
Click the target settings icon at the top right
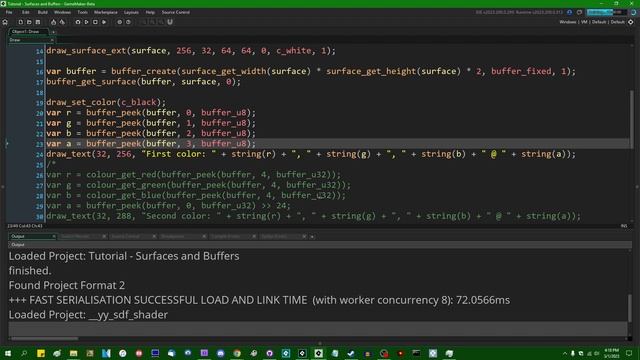pyautogui.click(x=631, y=22)
